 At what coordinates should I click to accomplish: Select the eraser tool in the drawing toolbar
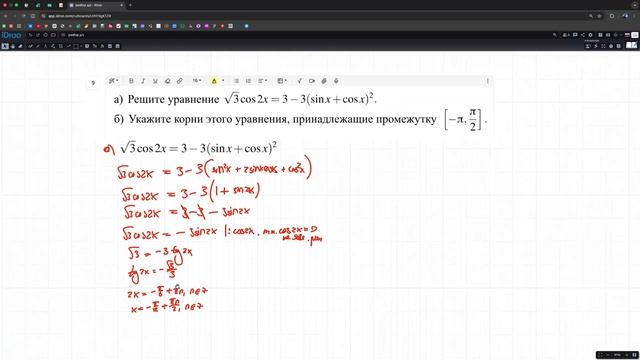click(x=20, y=46)
